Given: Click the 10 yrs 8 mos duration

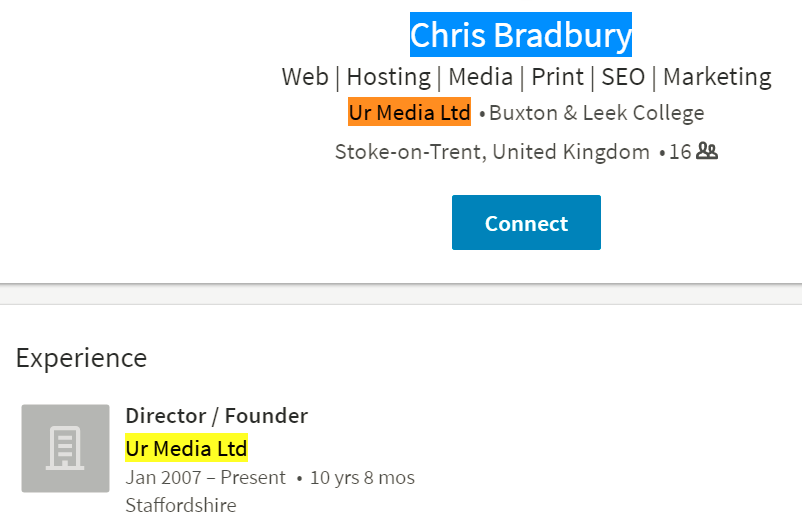Looking at the screenshot, I should pyautogui.click(x=362, y=477).
